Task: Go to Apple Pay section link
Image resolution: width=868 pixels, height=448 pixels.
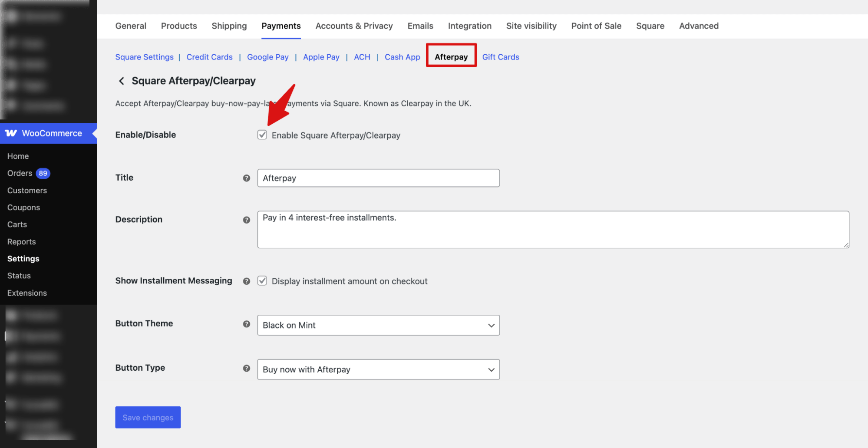Action: pos(321,57)
